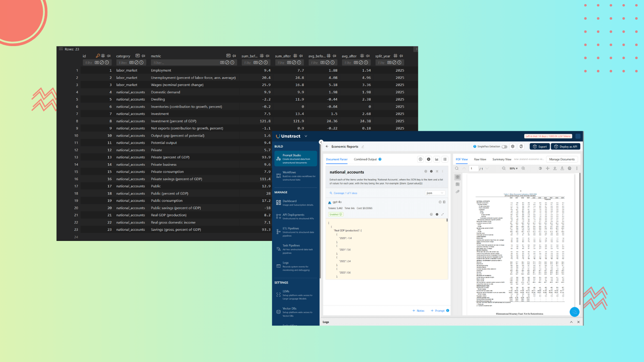
Task: Toggle the SinglePass Extraction switch
Action: tap(504, 147)
